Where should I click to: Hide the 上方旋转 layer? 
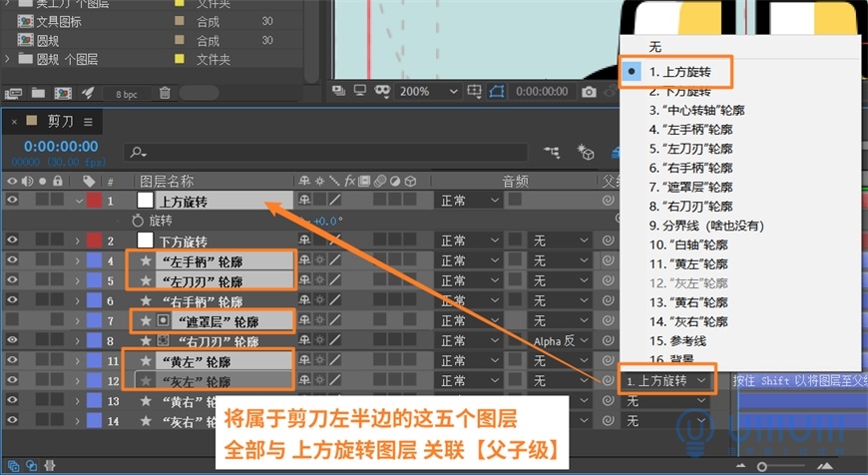coord(12,200)
